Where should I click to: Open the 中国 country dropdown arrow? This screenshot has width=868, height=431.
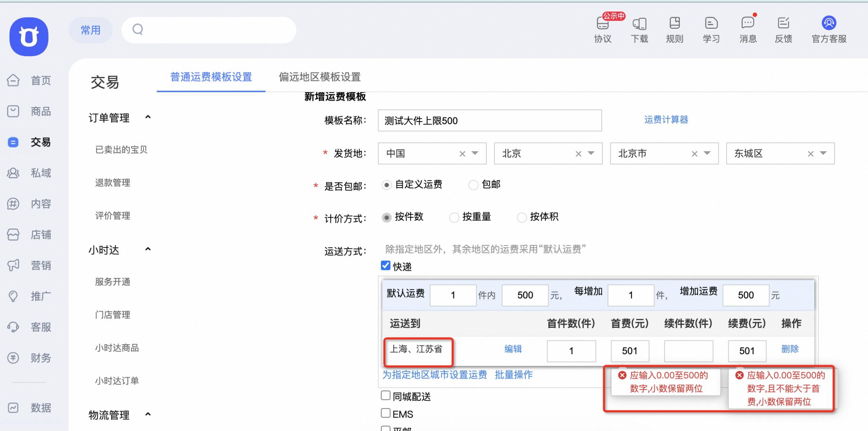tap(475, 153)
